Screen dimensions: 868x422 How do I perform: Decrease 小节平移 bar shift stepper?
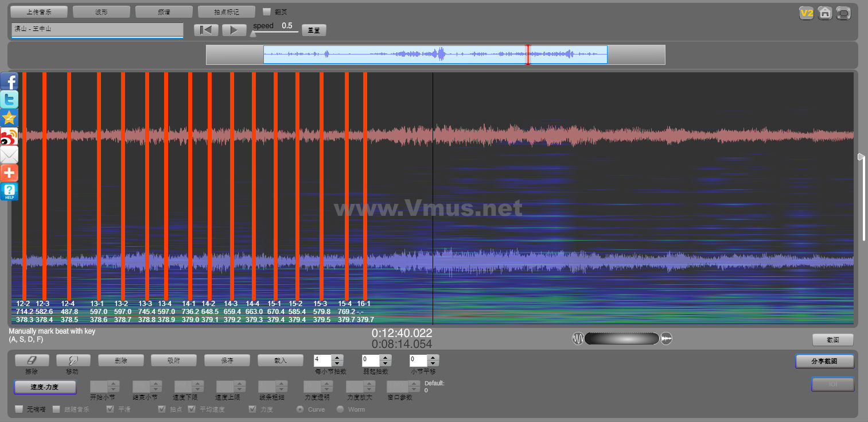pyautogui.click(x=434, y=363)
